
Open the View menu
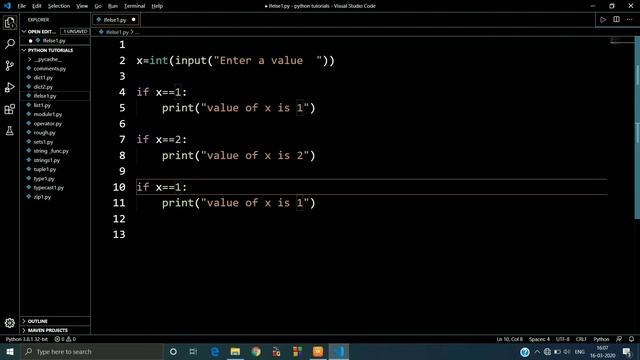(x=82, y=6)
